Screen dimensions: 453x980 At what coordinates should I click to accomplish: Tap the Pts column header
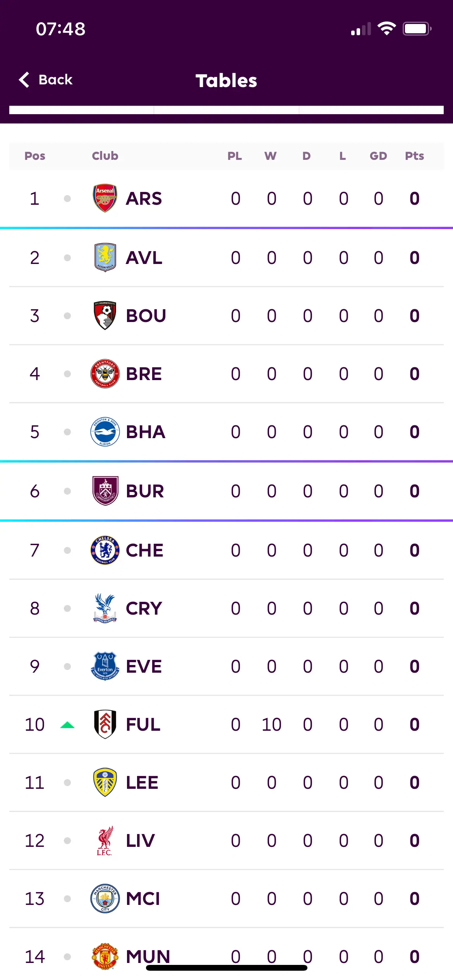pos(414,156)
